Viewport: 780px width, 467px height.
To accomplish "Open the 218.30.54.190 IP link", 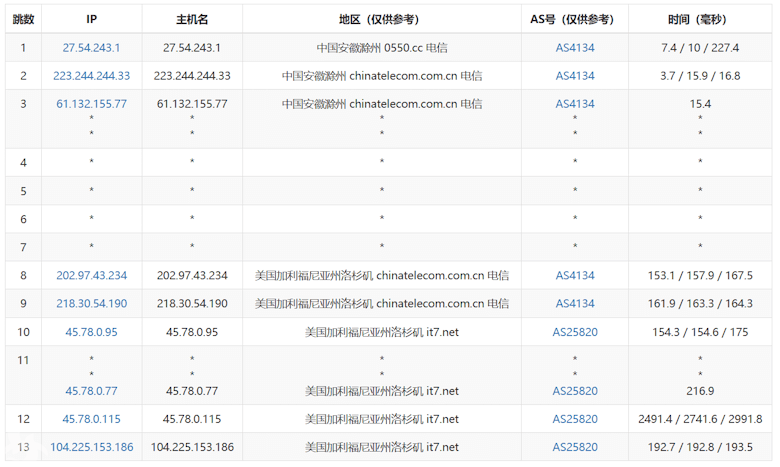I will (91, 303).
